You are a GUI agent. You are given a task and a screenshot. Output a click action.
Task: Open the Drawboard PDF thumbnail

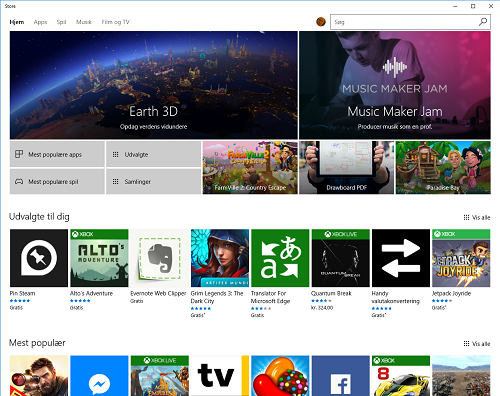(346, 167)
